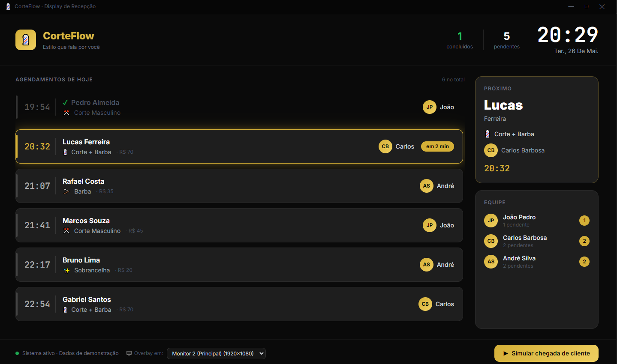Click the JP avatar in Marcos Souza's row
The image size is (617, 364).
pos(430,225)
